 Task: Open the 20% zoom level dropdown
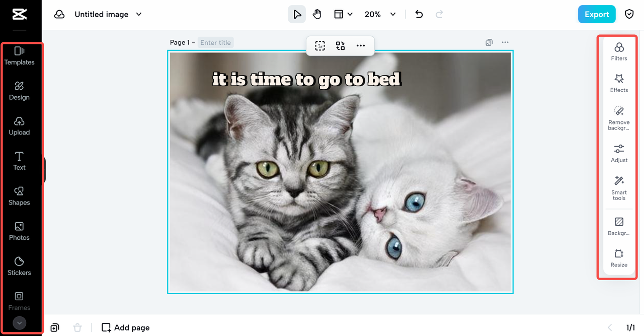pyautogui.click(x=380, y=15)
